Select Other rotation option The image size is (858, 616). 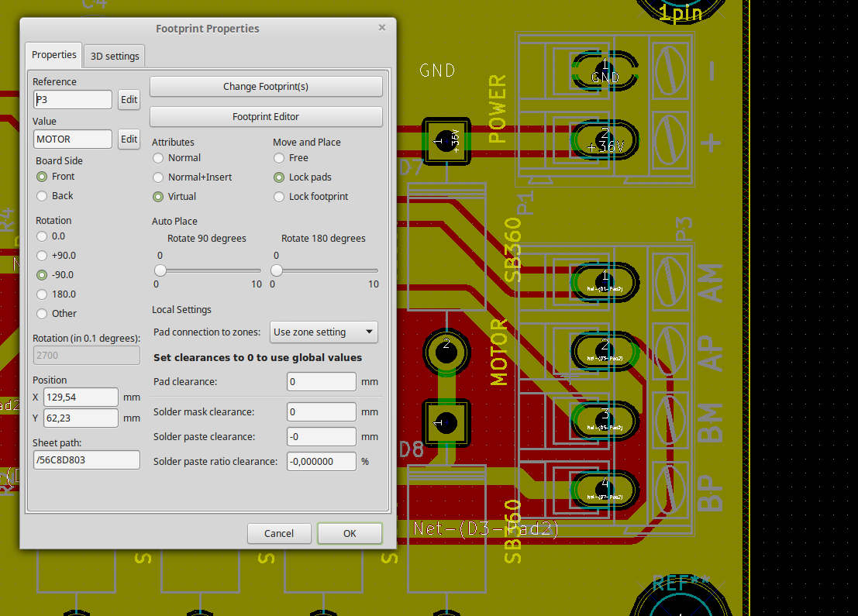[57, 314]
